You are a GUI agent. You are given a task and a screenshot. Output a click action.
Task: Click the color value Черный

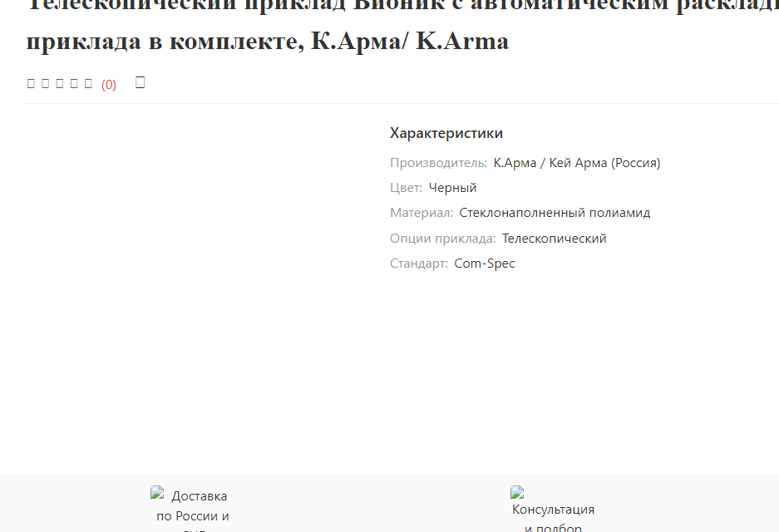tap(452, 188)
